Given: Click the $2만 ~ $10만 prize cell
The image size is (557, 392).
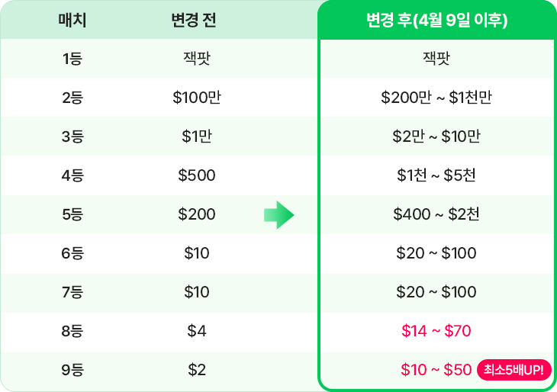Looking at the screenshot, I should [x=436, y=137].
